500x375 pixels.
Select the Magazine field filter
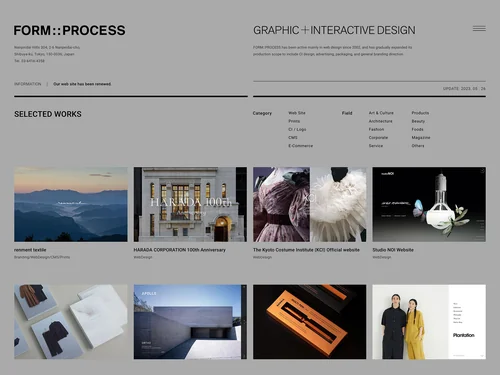(x=421, y=138)
